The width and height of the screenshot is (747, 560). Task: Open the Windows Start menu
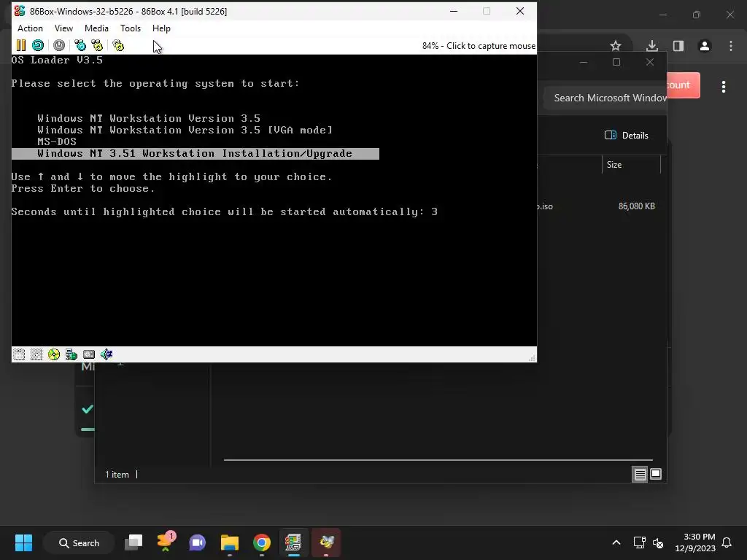coord(23,542)
